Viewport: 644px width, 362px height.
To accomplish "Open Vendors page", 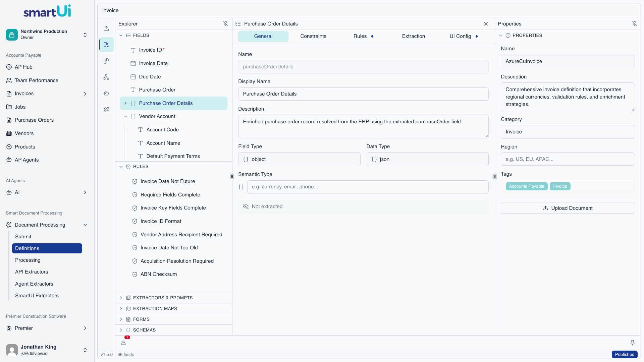I will tap(47, 133).
